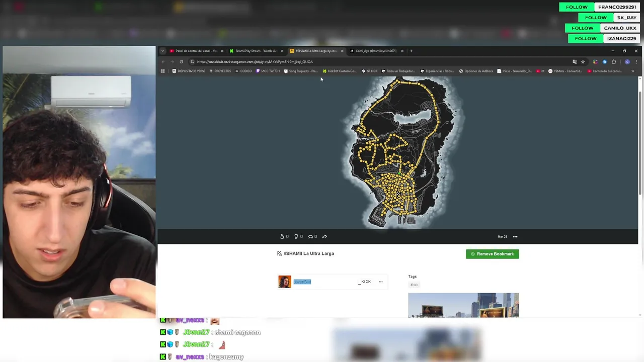644x362 pixels.
Task: Open the Chrome three-dot menu
Action: [636, 62]
